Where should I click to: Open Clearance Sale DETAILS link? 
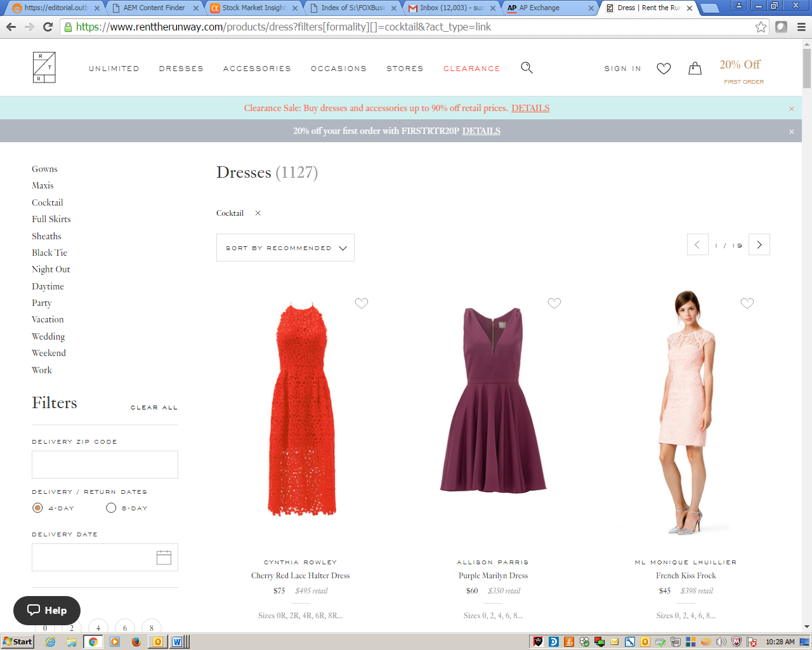tap(530, 108)
